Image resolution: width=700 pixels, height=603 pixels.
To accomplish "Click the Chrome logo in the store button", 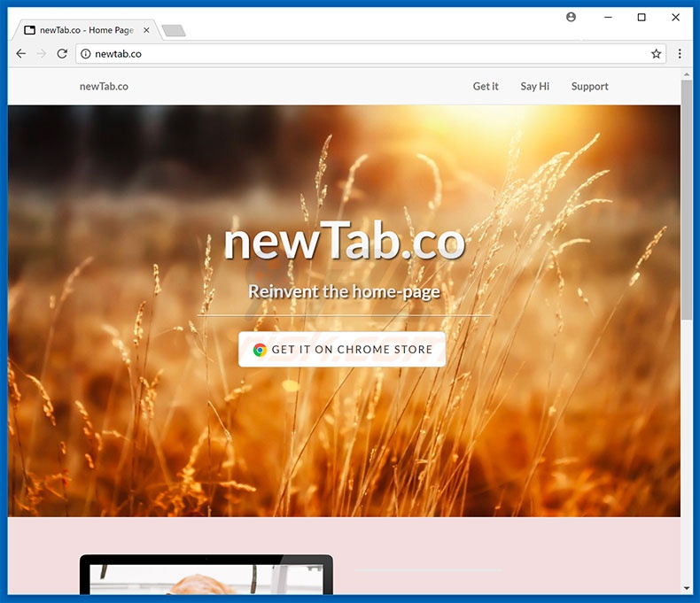I will (260, 350).
